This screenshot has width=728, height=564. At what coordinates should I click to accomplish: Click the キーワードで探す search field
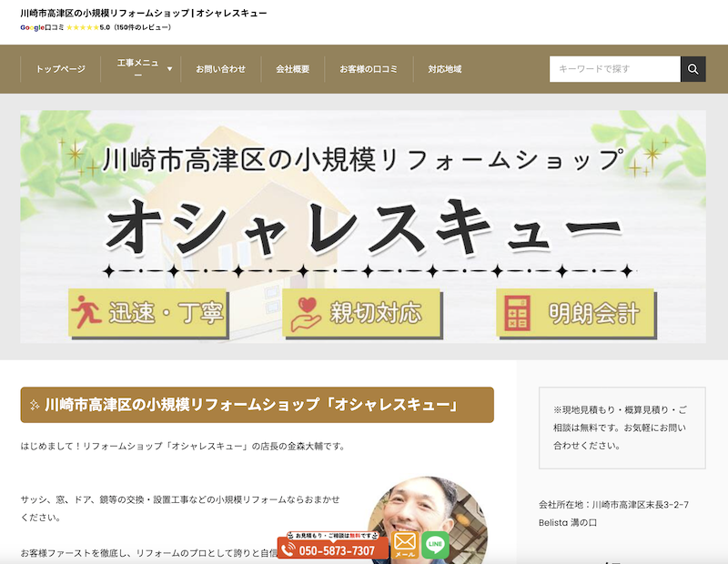tap(614, 69)
